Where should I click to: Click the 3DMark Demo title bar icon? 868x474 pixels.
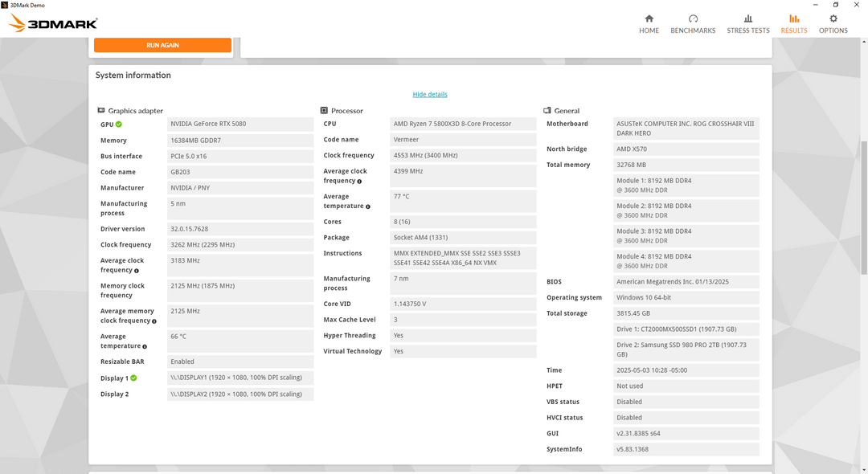coord(5,5)
